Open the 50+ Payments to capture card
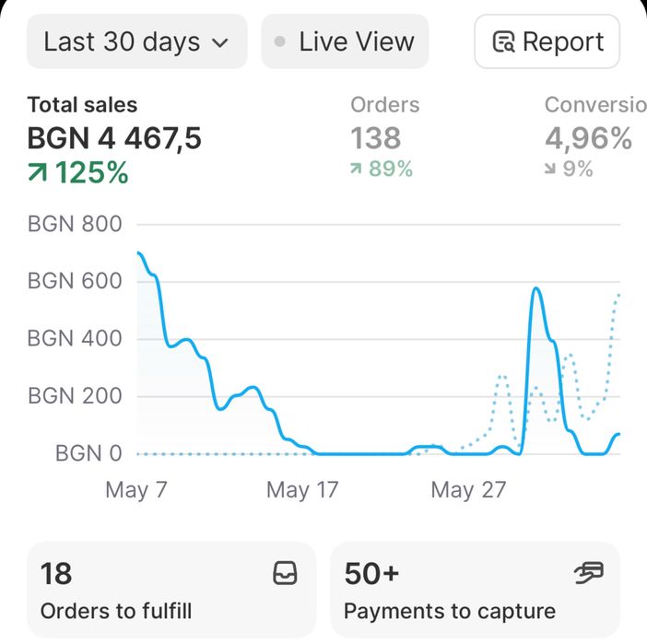Image resolution: width=647 pixels, height=644 pixels. click(x=475, y=590)
